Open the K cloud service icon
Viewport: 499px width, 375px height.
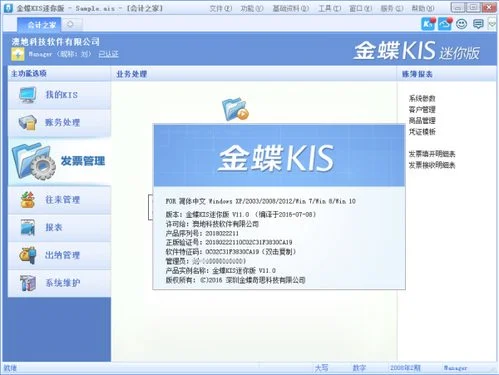[x=428, y=24]
